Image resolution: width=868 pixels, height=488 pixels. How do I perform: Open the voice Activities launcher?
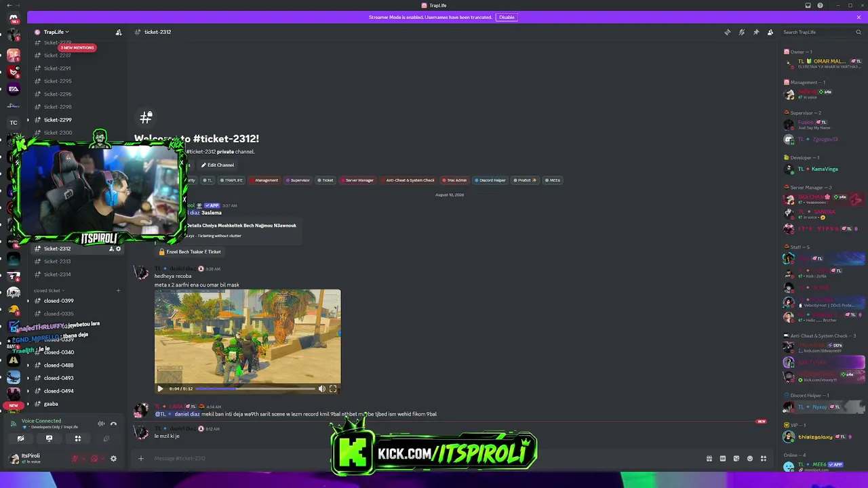(x=77, y=439)
